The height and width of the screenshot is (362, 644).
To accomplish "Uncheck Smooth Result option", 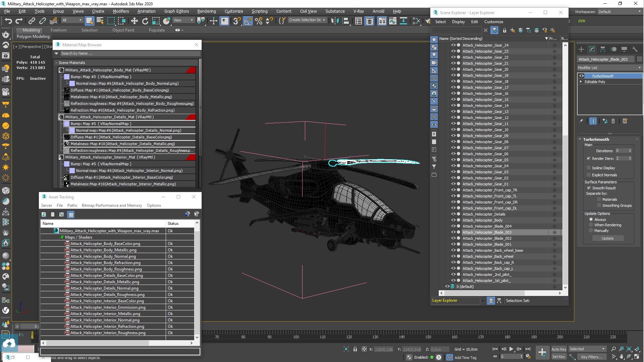I will 589,188.
